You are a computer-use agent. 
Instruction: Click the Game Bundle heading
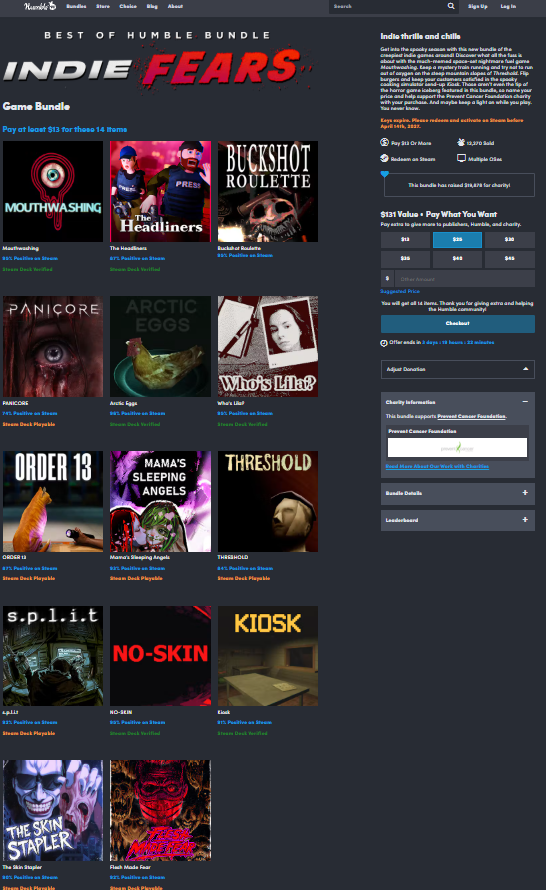click(x=36, y=106)
